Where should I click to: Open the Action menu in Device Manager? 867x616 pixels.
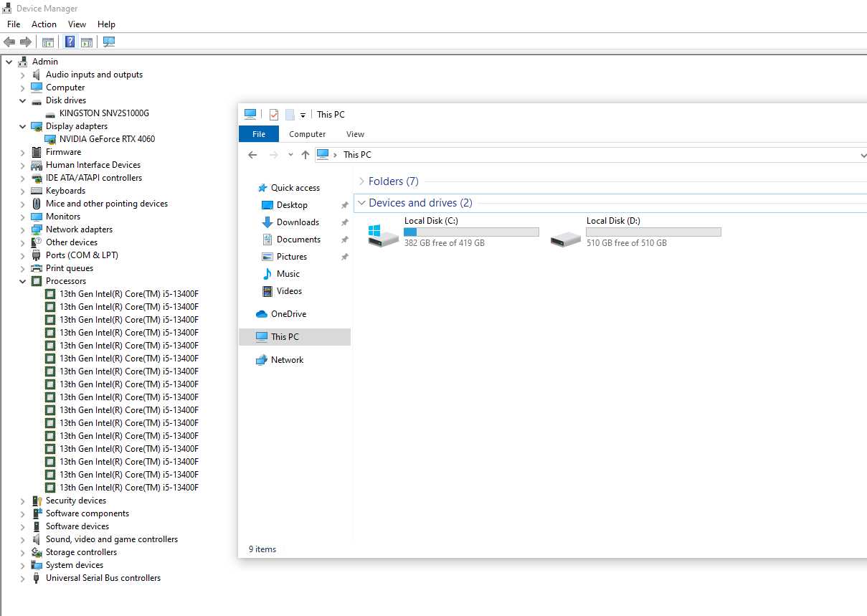pos(44,24)
